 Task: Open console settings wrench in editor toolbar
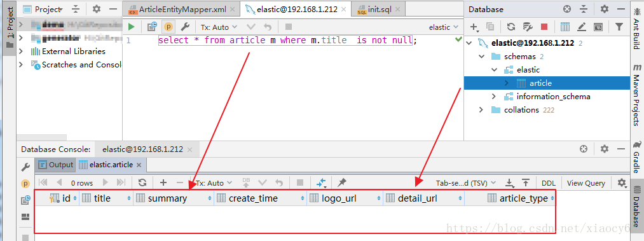click(x=185, y=27)
